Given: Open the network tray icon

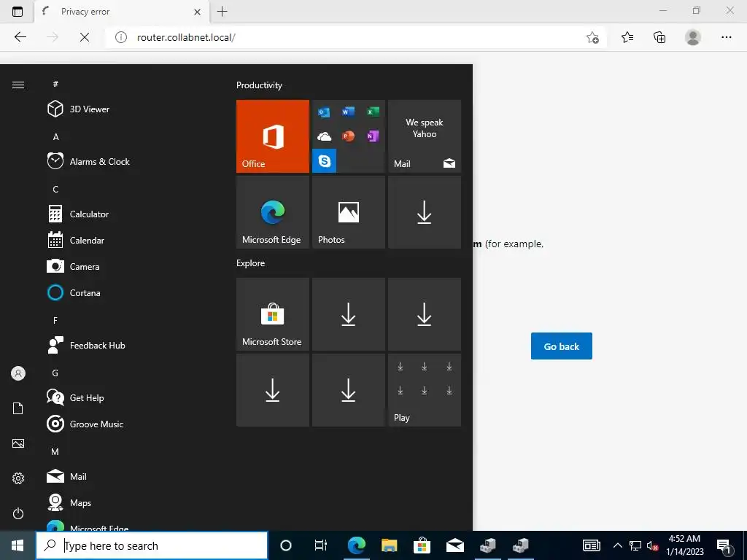Looking at the screenshot, I should [635, 545].
